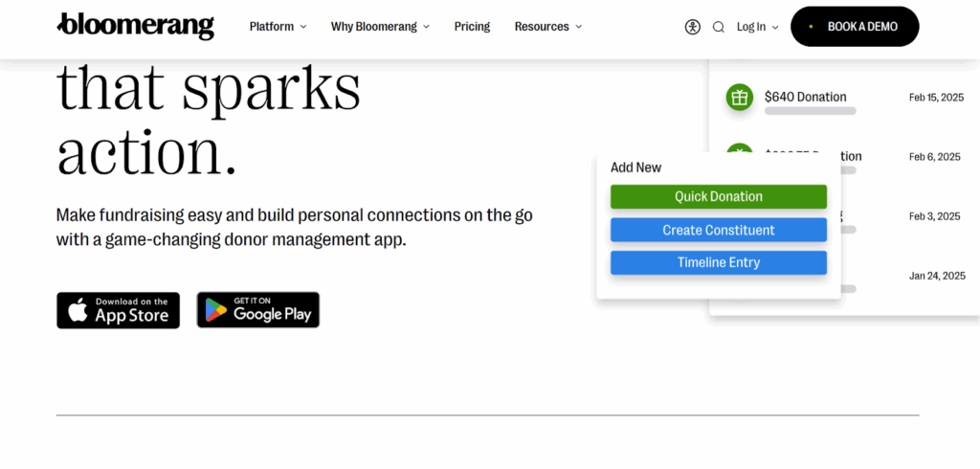Click the Bloomerang logo
The width and height of the screenshot is (980, 469).
135,26
